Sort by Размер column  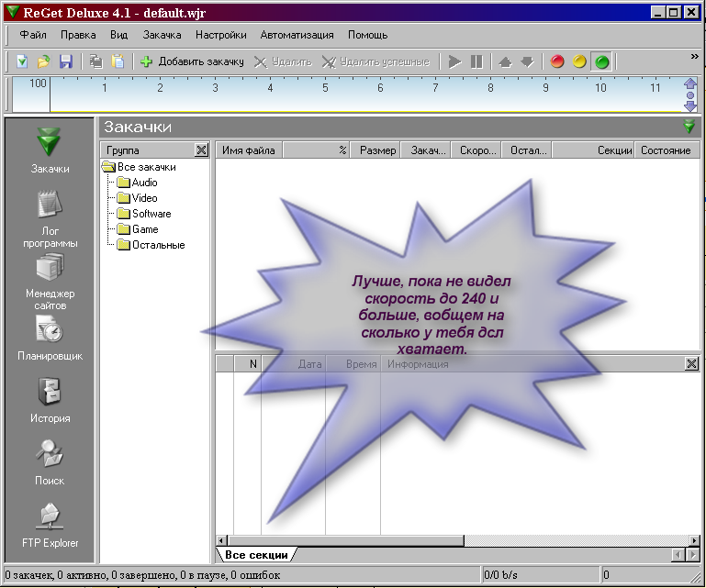[375, 150]
